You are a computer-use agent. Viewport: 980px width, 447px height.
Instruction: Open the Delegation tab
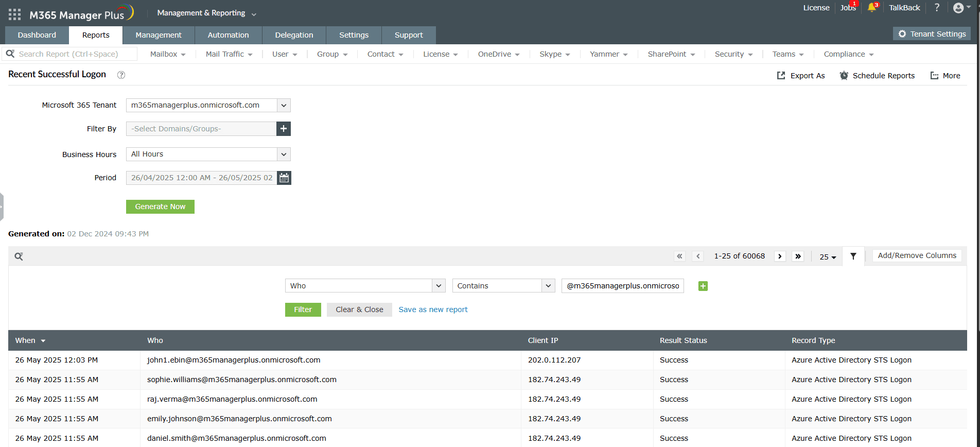(294, 35)
